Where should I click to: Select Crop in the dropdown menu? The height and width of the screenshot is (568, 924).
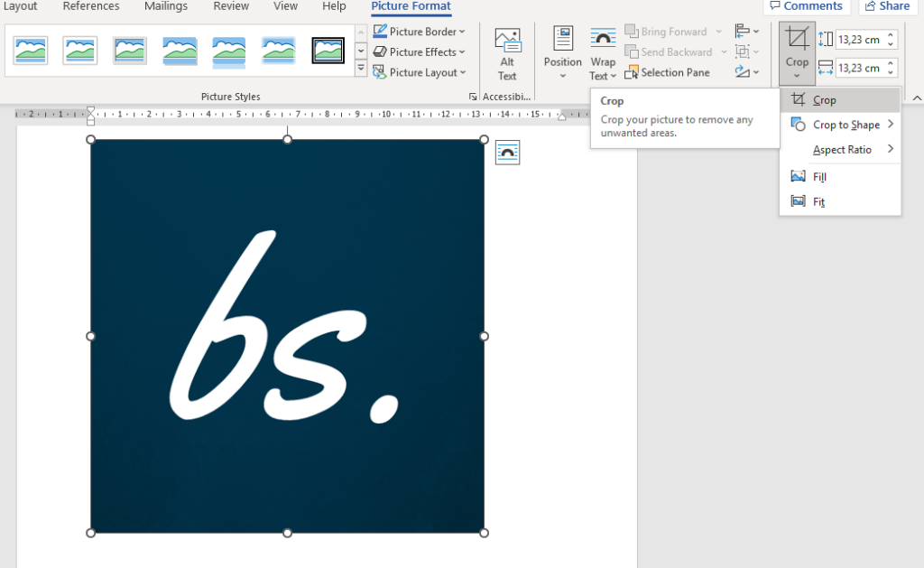pos(840,100)
